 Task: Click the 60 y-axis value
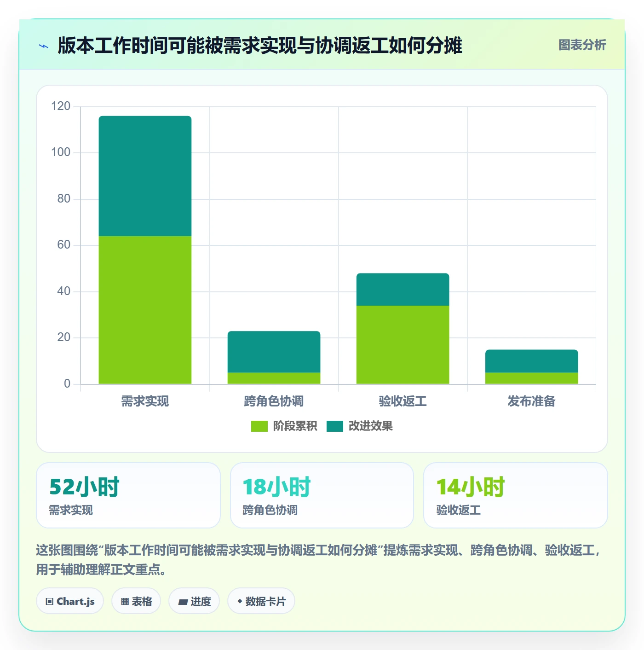click(x=64, y=245)
